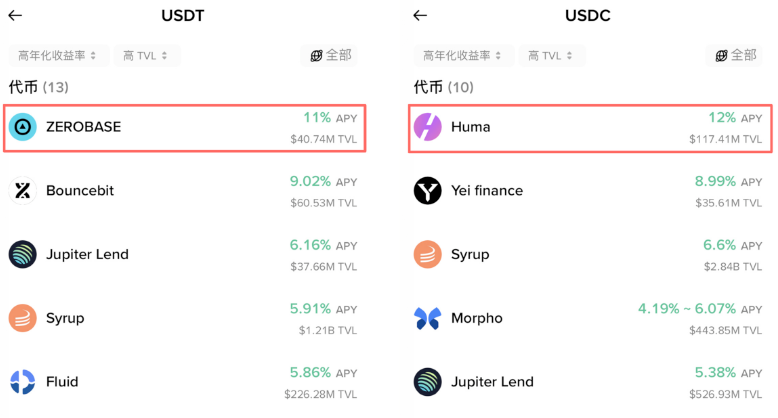
Task: Select Syrup 6.6% APY USDC entry
Action: pyautogui.click(x=590, y=255)
